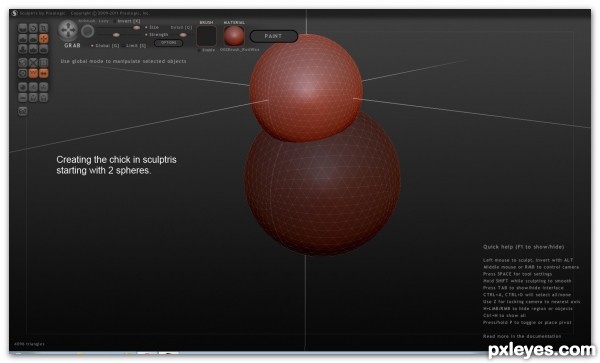Click the material name label under MATERIAL
Viewport: 600px width, 363px height.
[x=240, y=50]
